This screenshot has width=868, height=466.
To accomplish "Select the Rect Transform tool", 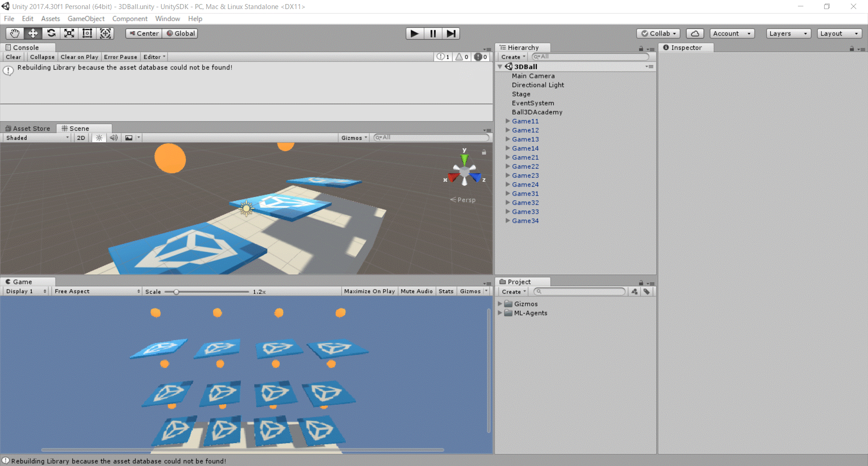I will 87,33.
